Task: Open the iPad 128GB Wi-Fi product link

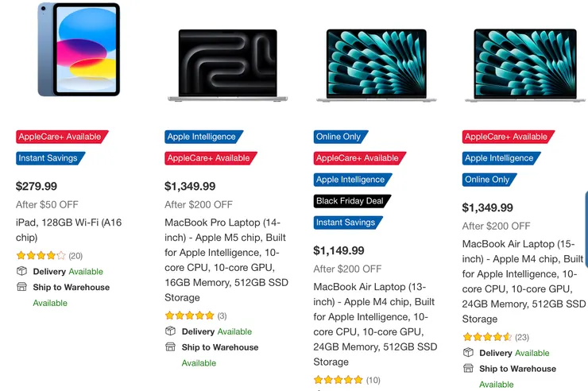Action: coord(66,230)
